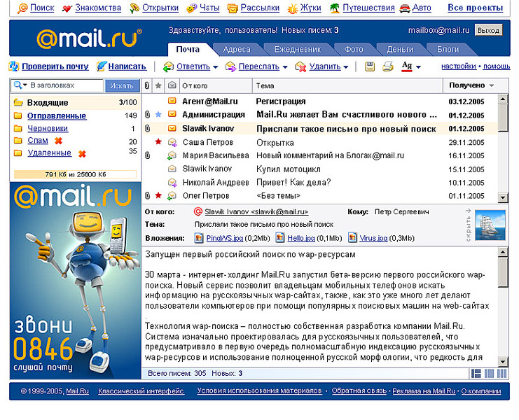Open the Virus.jpg attachment

373,238
